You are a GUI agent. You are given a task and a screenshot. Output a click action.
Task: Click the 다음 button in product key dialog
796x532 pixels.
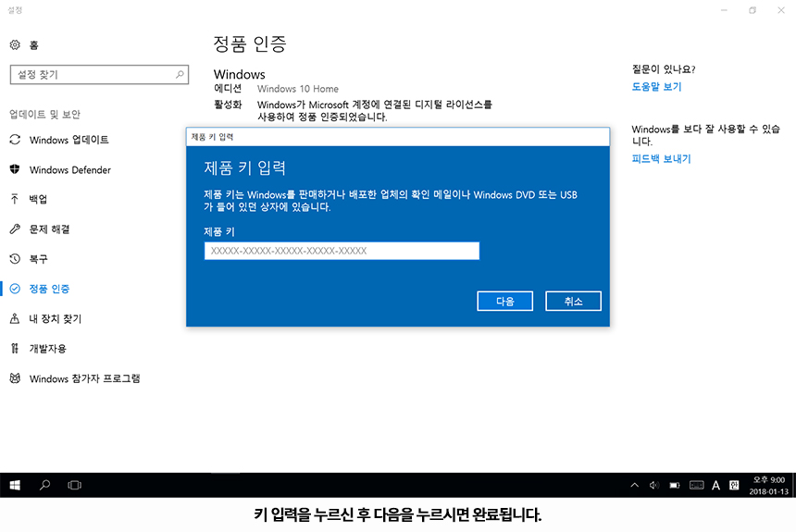point(504,301)
